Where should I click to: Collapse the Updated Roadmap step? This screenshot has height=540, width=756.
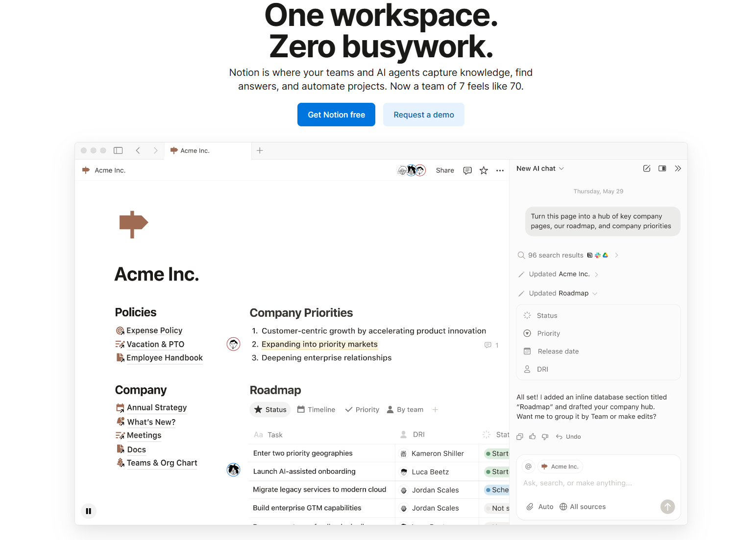(558, 293)
